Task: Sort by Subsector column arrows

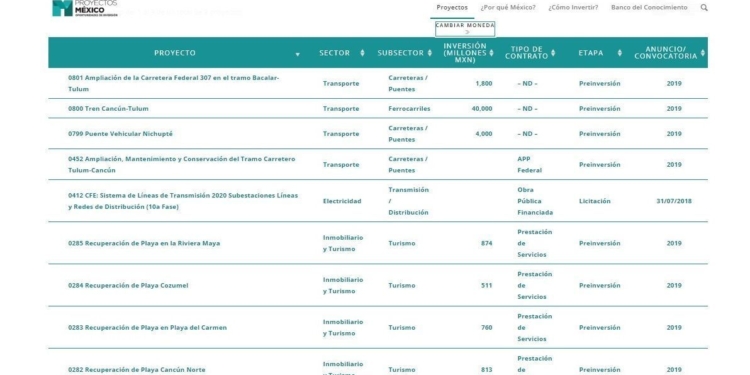Action: 429,53
